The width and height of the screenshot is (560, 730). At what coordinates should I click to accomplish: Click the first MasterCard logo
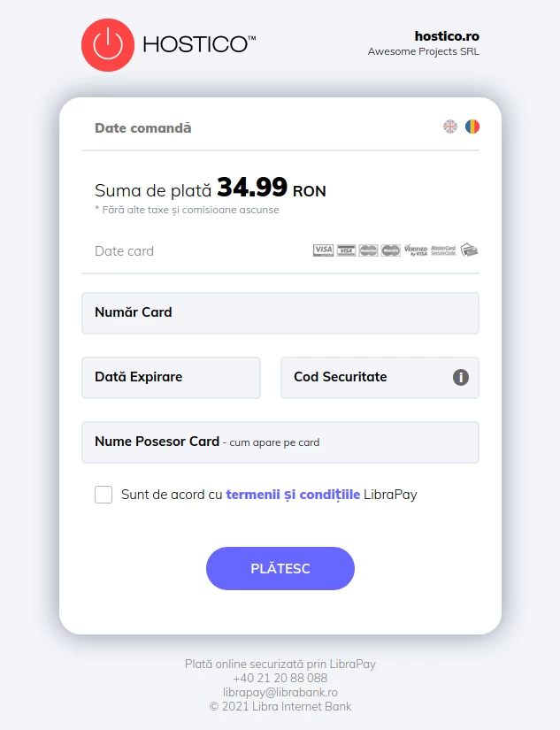[x=368, y=250]
